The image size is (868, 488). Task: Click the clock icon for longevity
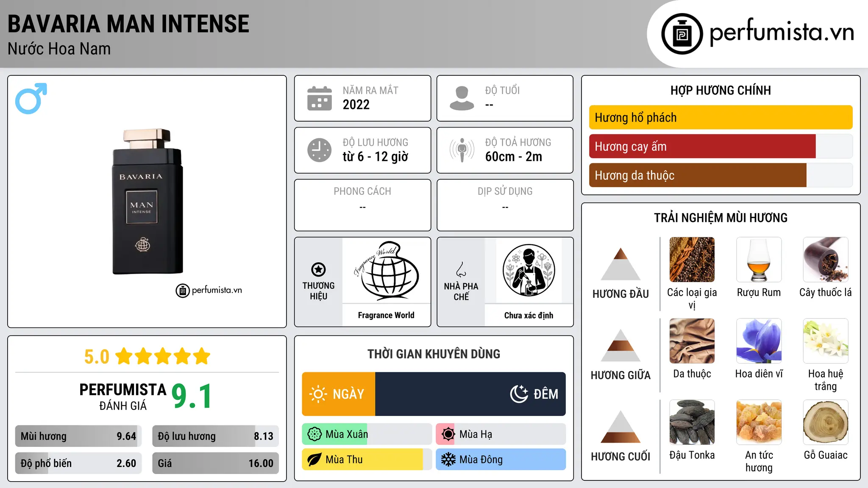tap(320, 150)
